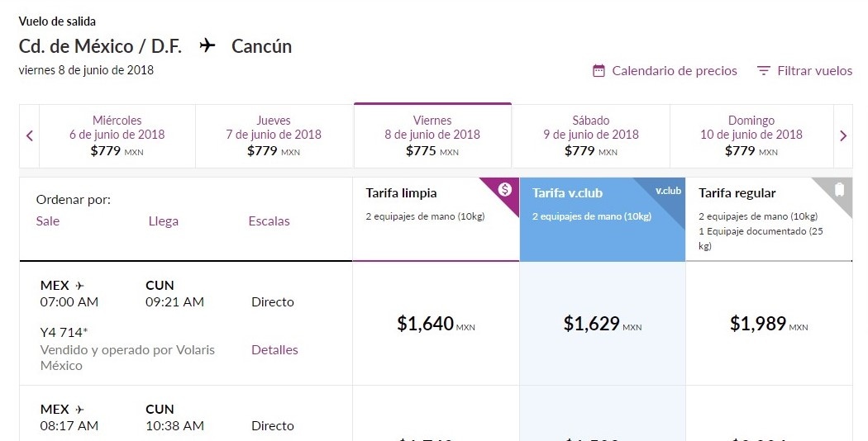Click the plane icon beside MEX 07:00 AM
Viewport: 868px width, 441px height.
[x=80, y=286]
